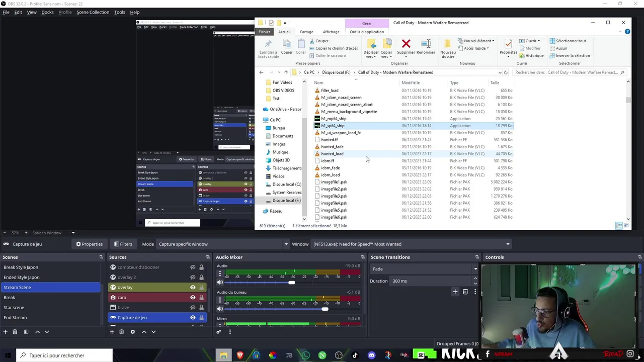The image size is (644, 362).
Task: Hide the overlay source
Action: tap(193, 288)
